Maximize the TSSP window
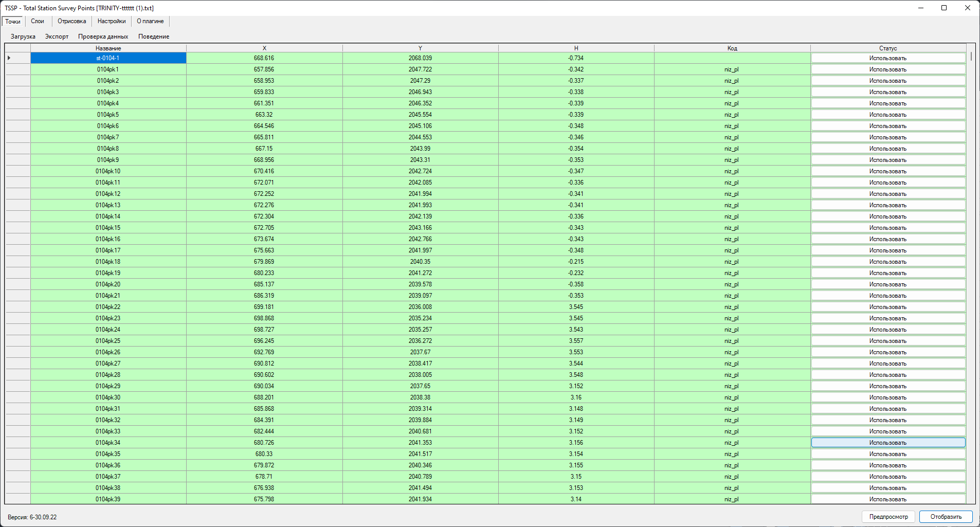Image resolution: width=980 pixels, height=527 pixels. pyautogui.click(x=944, y=8)
